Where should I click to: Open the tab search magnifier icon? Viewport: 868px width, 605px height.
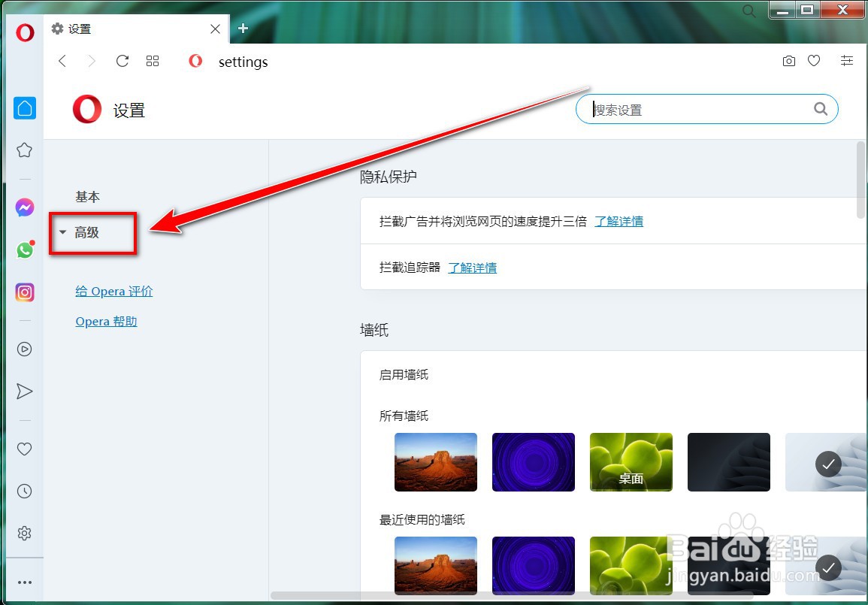coord(749,11)
